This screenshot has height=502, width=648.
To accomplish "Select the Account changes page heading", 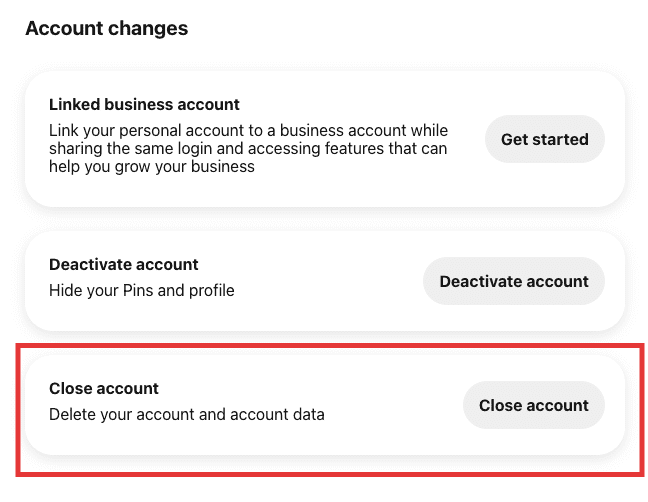I will (x=107, y=29).
